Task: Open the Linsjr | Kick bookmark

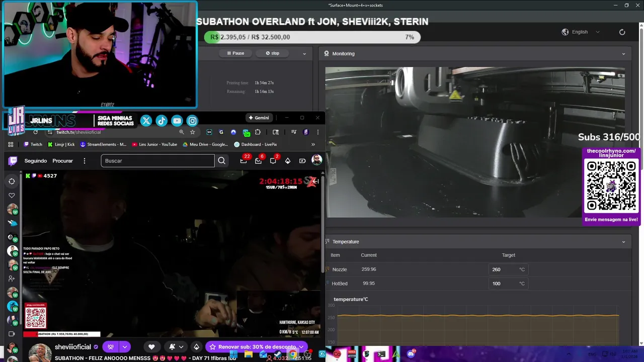Action: click(x=61, y=144)
